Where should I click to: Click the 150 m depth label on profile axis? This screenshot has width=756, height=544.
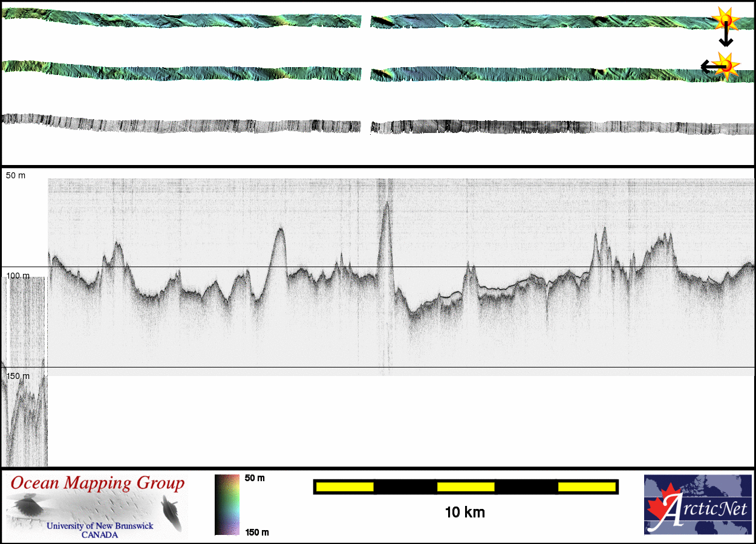18,376
